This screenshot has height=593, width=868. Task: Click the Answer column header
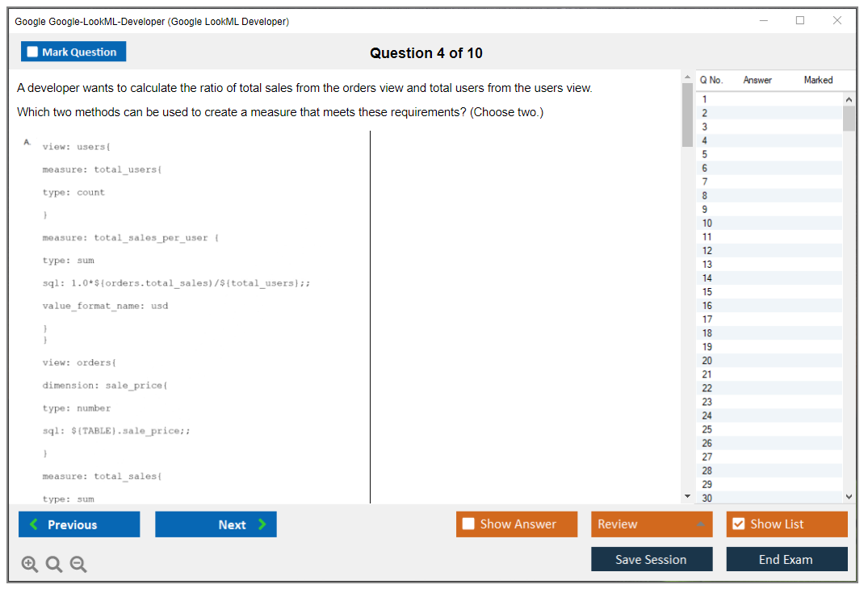(757, 80)
